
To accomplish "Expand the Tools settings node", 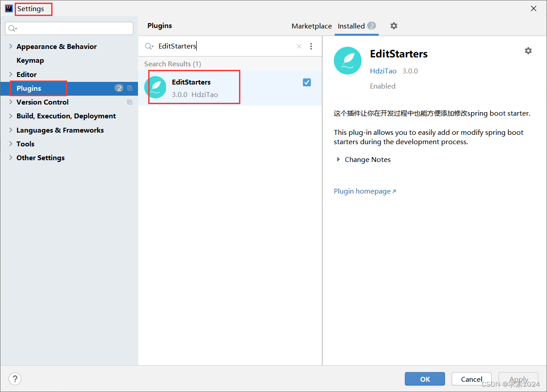I will (x=11, y=144).
